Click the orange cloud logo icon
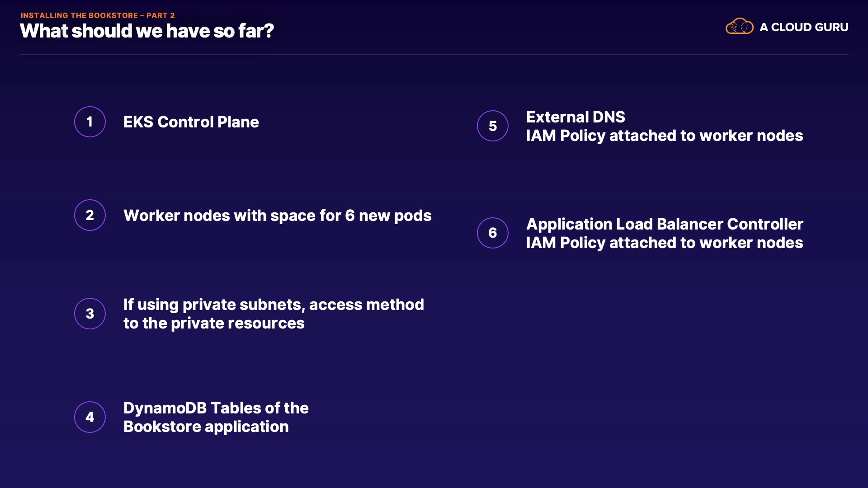Screen dimensions: 868x488 [739, 27]
